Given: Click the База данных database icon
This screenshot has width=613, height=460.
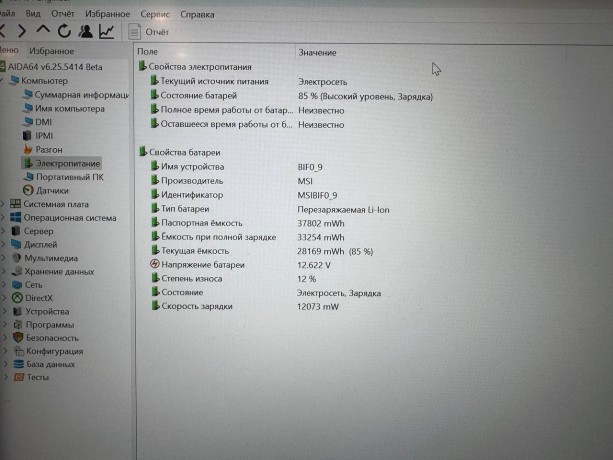Looking at the screenshot, I should coord(18,364).
